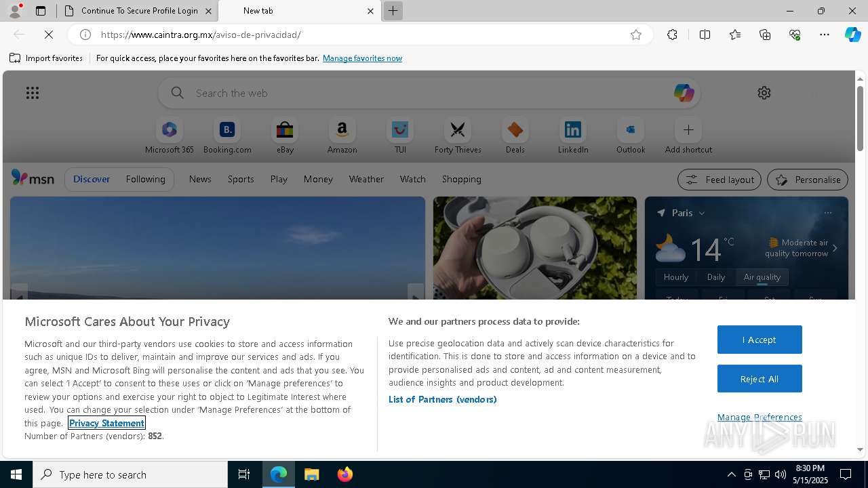This screenshot has height=488, width=868.
Task: Open the Money section
Action: 318,179
